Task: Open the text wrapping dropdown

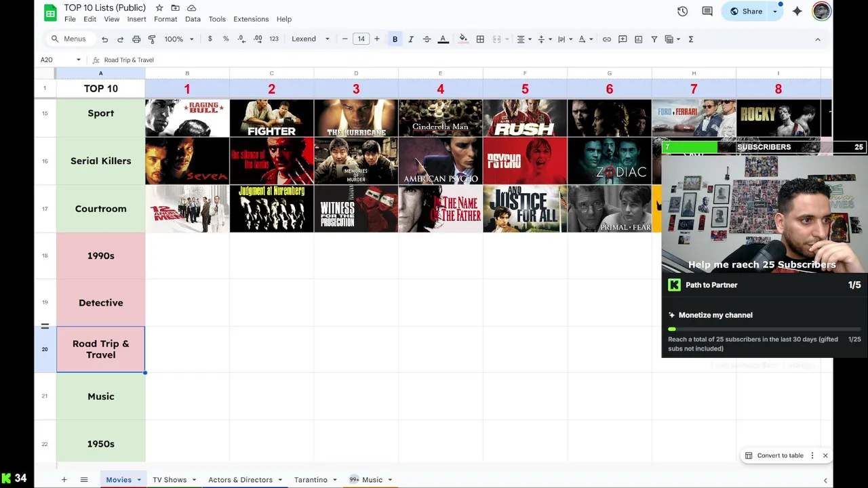Action: tap(564, 39)
